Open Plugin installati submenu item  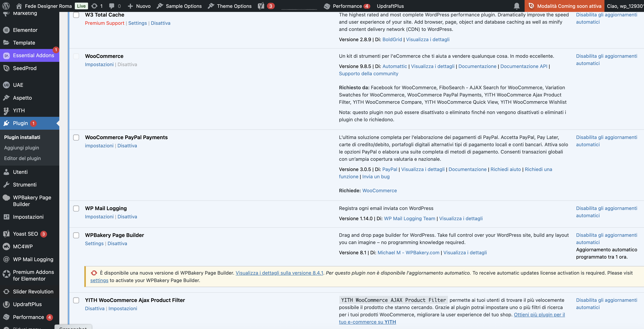(22, 137)
